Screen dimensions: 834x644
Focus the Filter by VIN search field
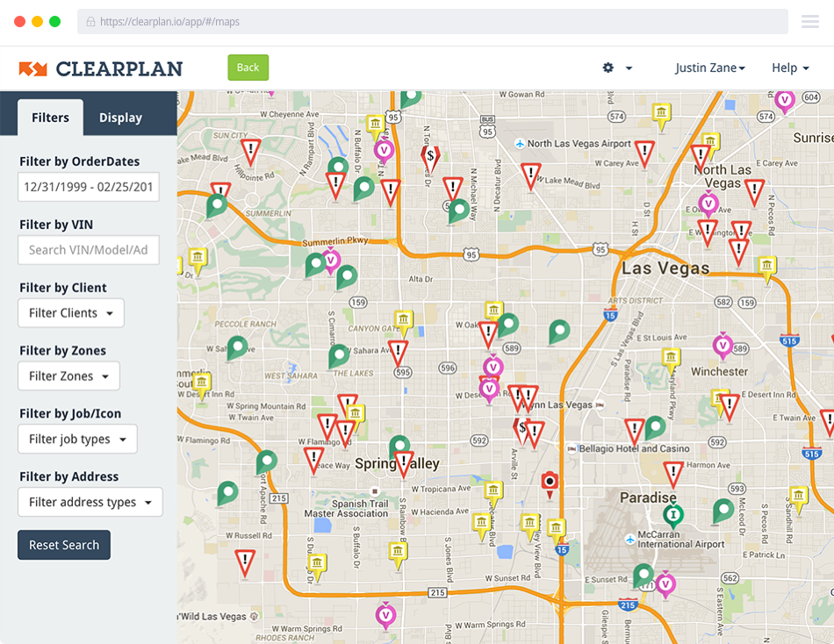[x=88, y=250]
